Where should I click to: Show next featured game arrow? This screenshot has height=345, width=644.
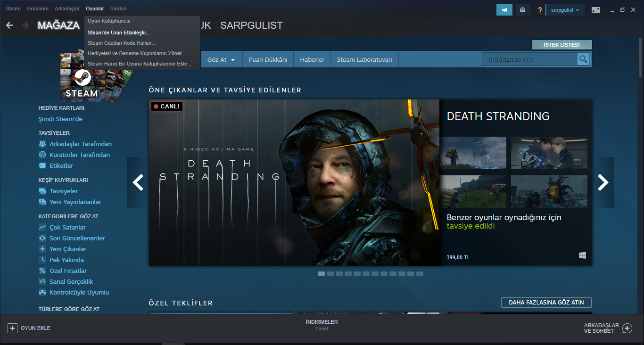pos(603,182)
